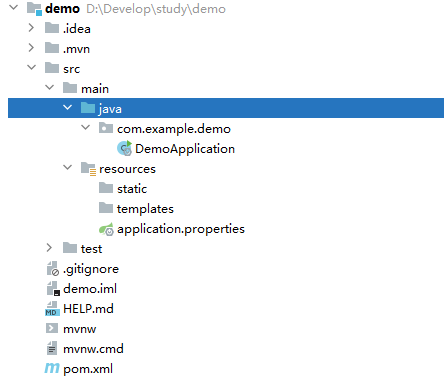Screen dimensions: 444x382
Task: Click the pom.xml Maven icon
Action: click(52, 368)
